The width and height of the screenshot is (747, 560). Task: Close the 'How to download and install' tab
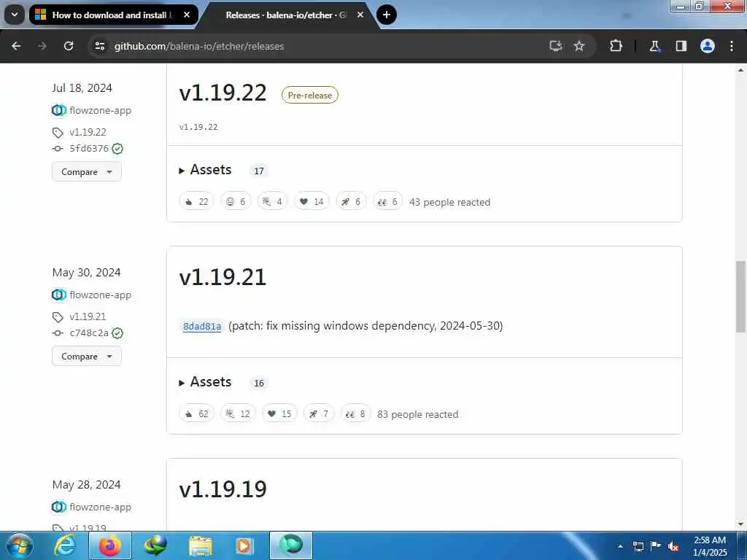(x=187, y=15)
